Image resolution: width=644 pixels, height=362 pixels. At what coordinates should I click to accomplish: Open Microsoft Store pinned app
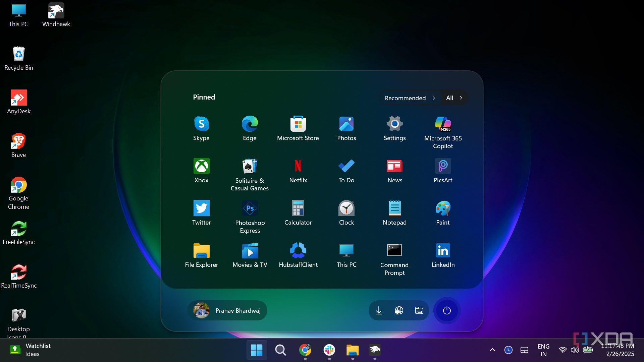298,129
